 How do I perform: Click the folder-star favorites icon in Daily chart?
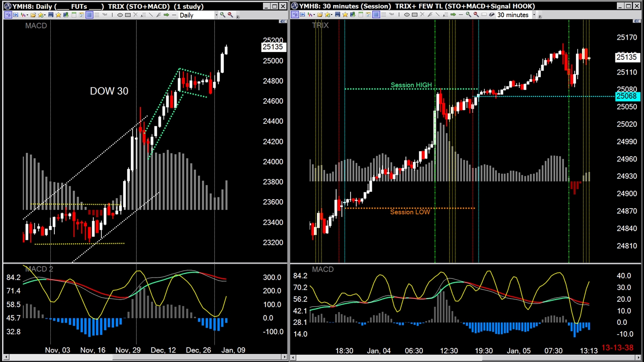[40, 15]
